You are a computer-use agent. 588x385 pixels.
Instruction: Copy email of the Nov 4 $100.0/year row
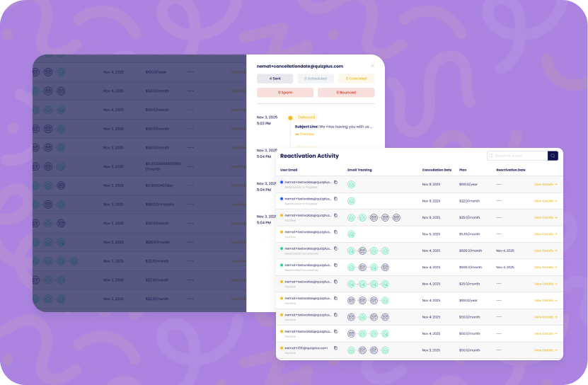335,299
